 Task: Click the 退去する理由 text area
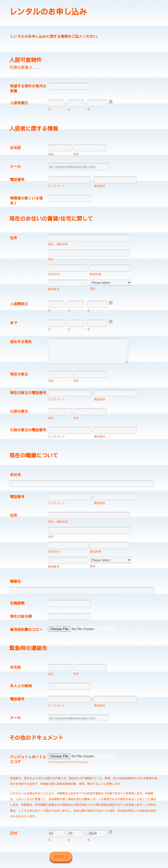click(x=88, y=351)
